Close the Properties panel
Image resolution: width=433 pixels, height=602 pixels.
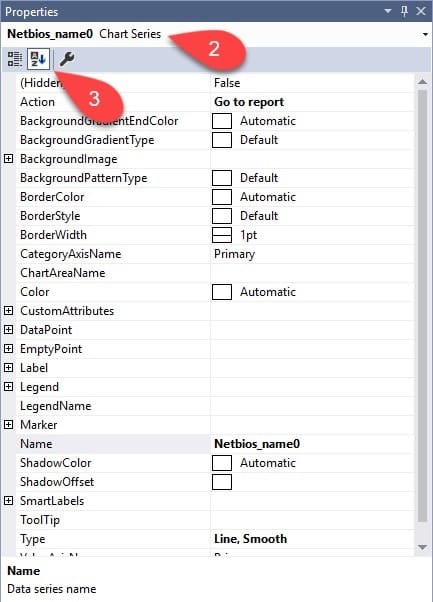point(421,11)
